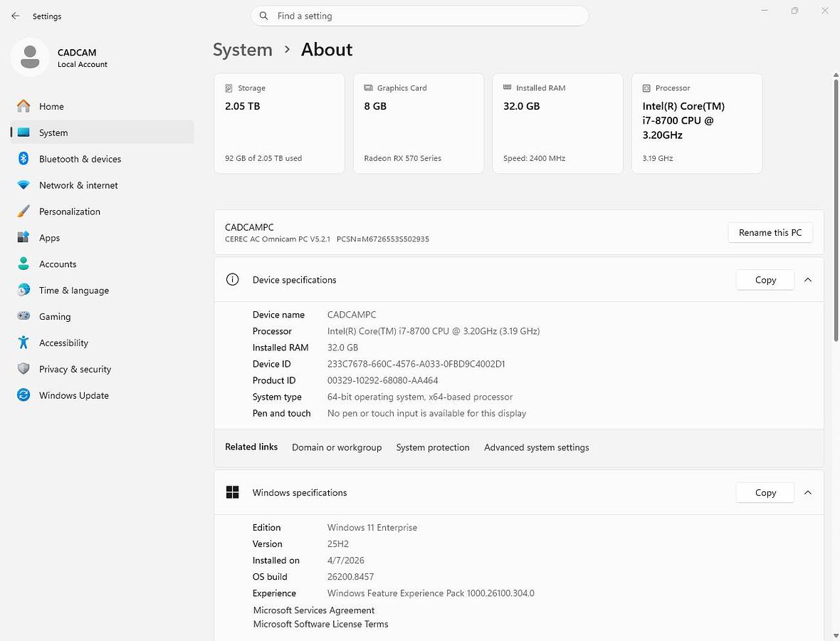Click the Personalization paintbrush icon

point(23,211)
